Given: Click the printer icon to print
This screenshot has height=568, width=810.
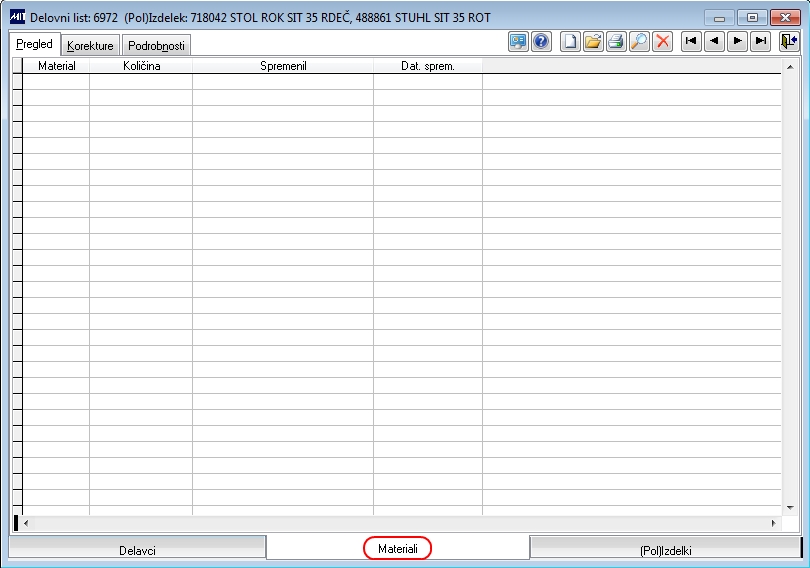Looking at the screenshot, I should tap(616, 41).
